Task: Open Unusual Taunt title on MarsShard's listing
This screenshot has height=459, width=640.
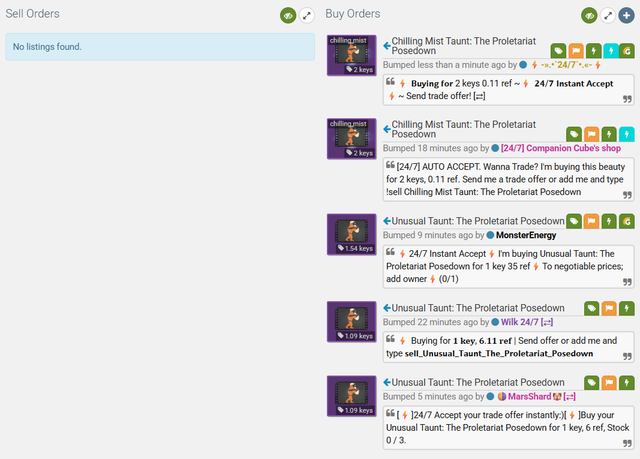Action: coord(478,382)
